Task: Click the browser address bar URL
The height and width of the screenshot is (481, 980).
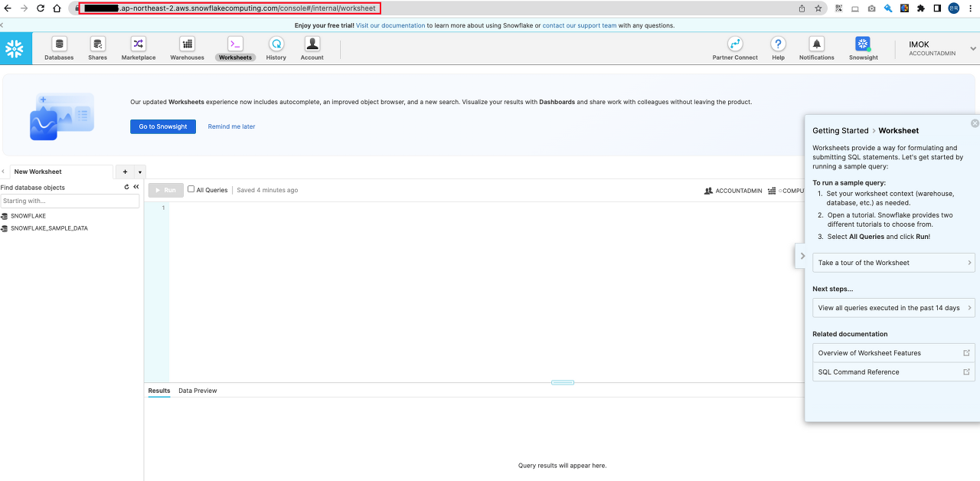Action: click(x=230, y=8)
